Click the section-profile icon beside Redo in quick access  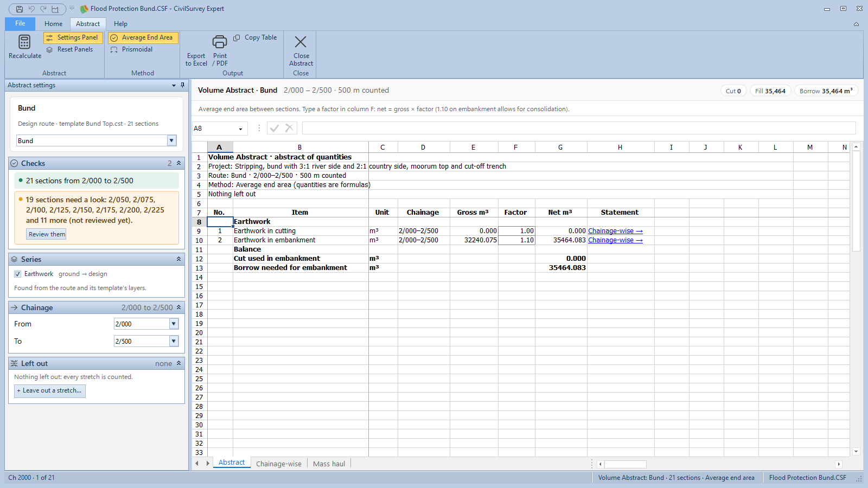coord(55,9)
